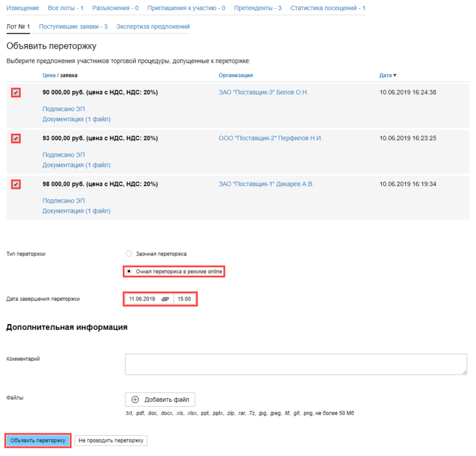Click Подписано ЭП under 98 000,00 offer
Screen dimensions: 476x456
64,200
